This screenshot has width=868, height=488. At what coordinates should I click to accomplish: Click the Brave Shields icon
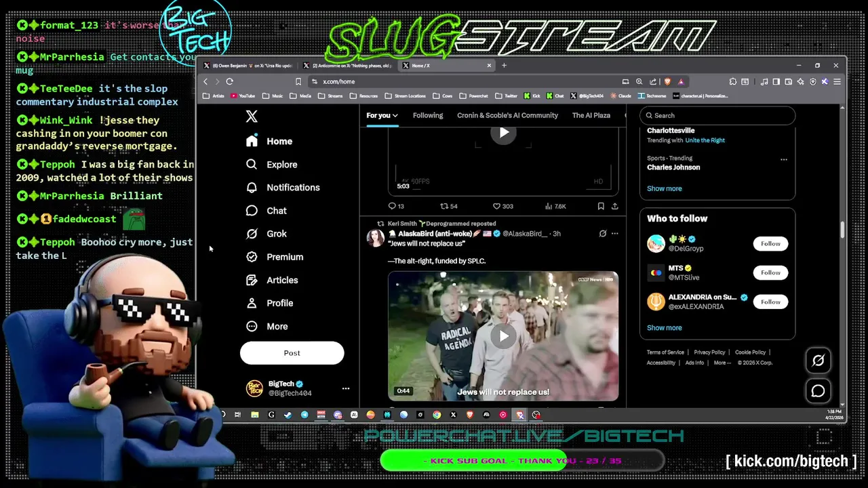(x=668, y=81)
